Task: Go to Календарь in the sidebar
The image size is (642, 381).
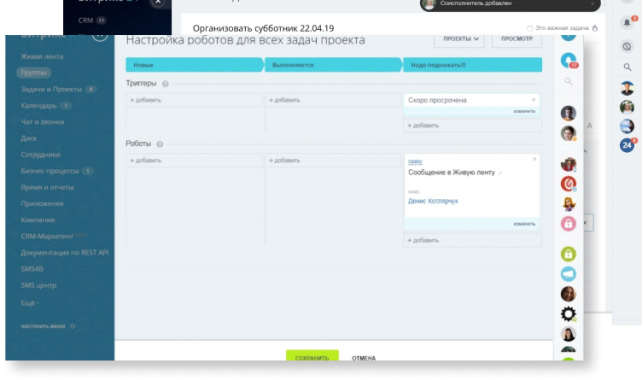Action: (38, 105)
